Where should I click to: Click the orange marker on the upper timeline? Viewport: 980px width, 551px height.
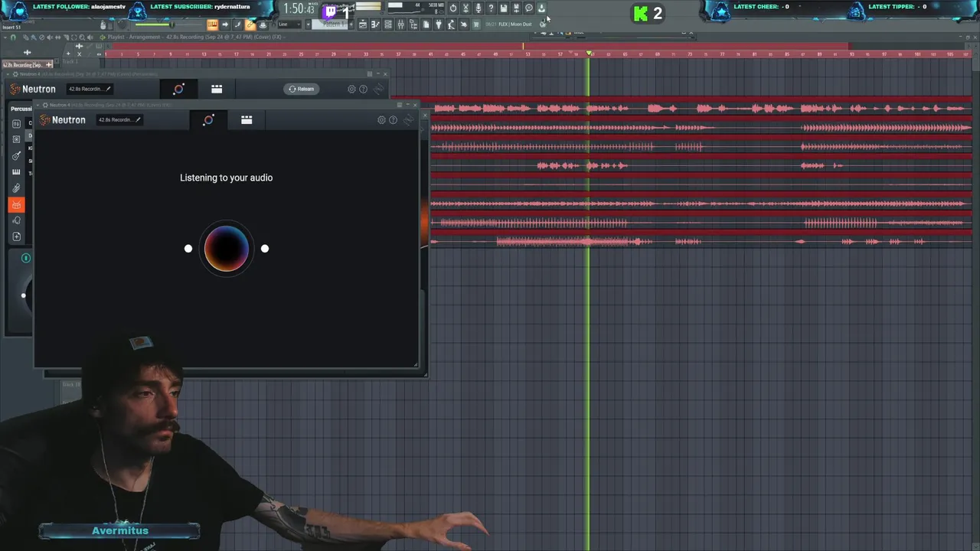tap(523, 45)
